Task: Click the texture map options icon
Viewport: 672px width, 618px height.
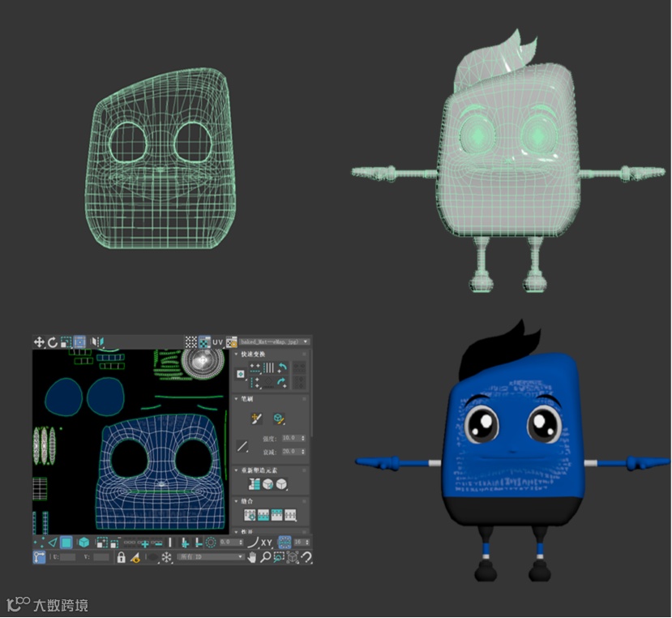Action: [231, 342]
